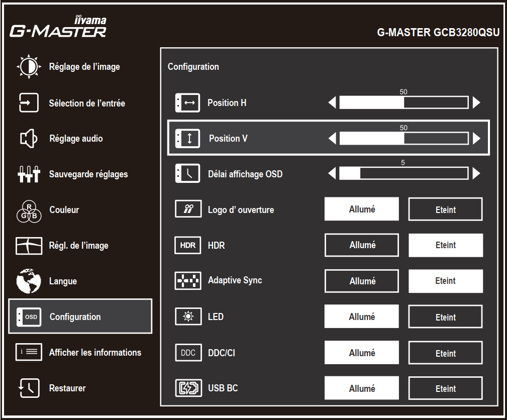Click the USB BC battery charging icon
Image resolution: width=507 pixels, height=420 pixels.
pos(187,388)
